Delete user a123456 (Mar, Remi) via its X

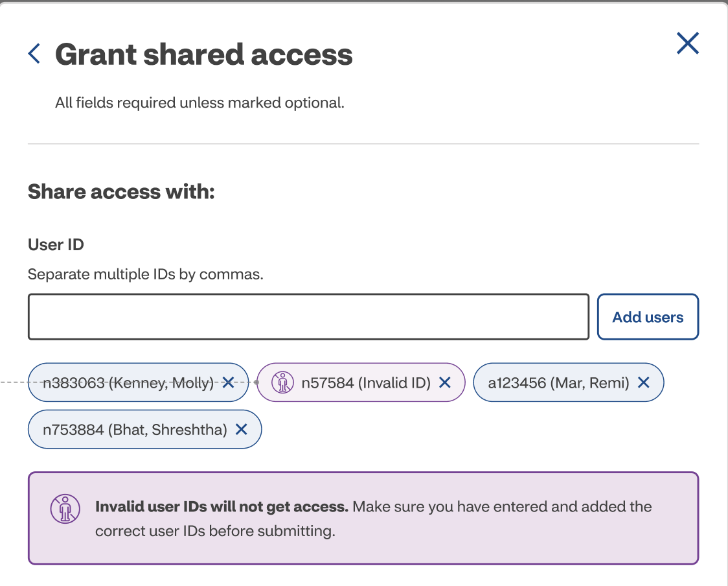click(x=643, y=382)
